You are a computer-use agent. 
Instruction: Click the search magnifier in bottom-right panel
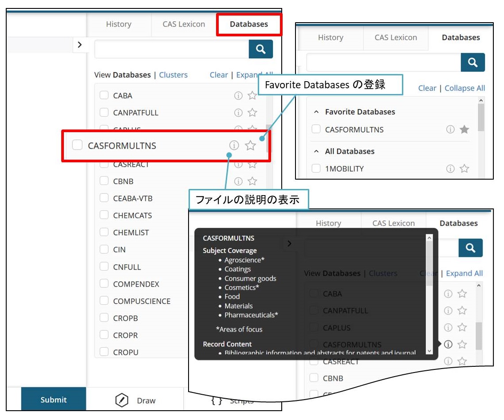point(471,248)
